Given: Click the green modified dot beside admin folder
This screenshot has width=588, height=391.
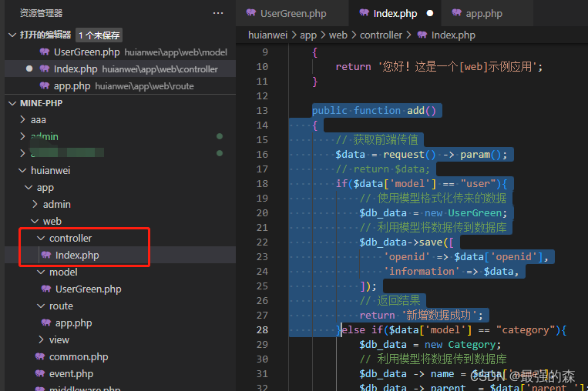Looking at the screenshot, I should click(220, 136).
